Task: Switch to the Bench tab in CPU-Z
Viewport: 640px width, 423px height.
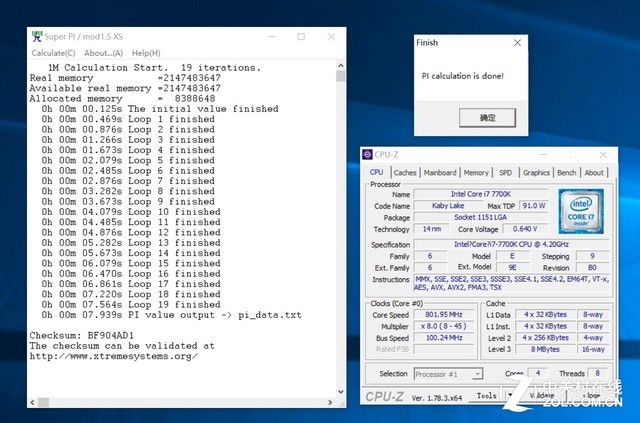Action: click(567, 173)
